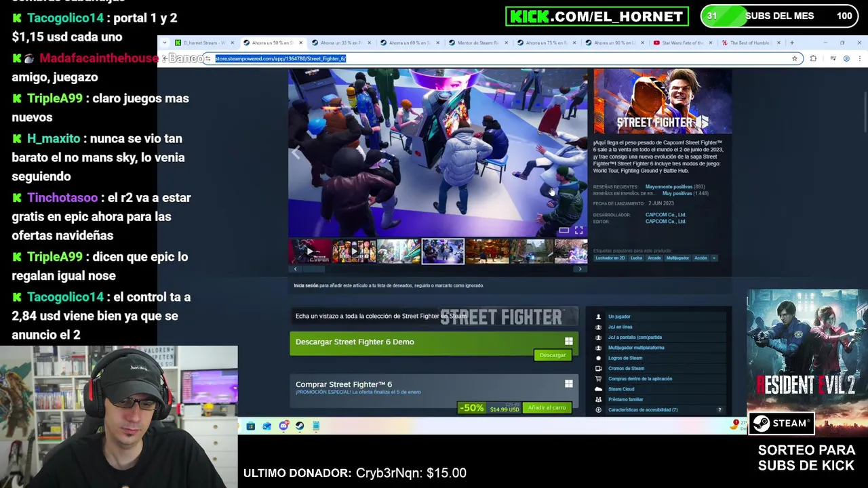Click the Un jugador person icon

point(598,317)
